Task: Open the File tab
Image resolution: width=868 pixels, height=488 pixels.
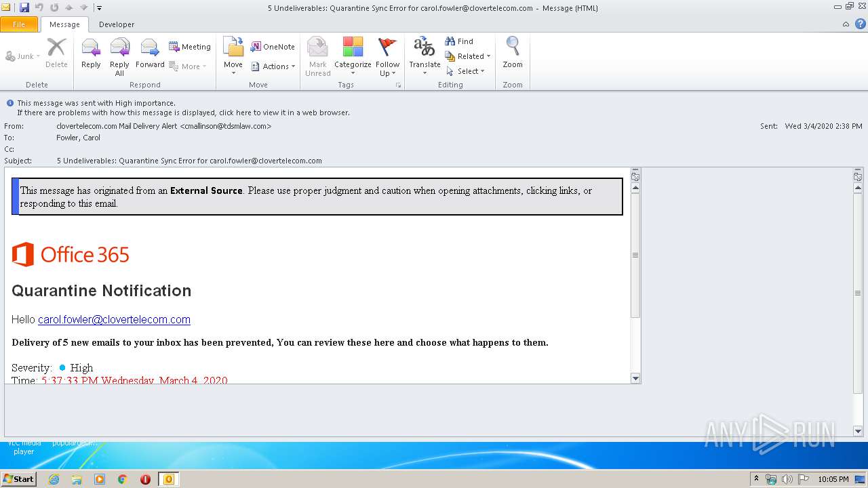Action: point(19,24)
